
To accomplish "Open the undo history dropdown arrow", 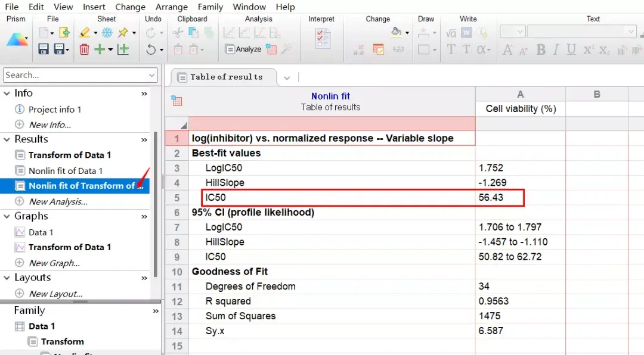I will click(162, 49).
